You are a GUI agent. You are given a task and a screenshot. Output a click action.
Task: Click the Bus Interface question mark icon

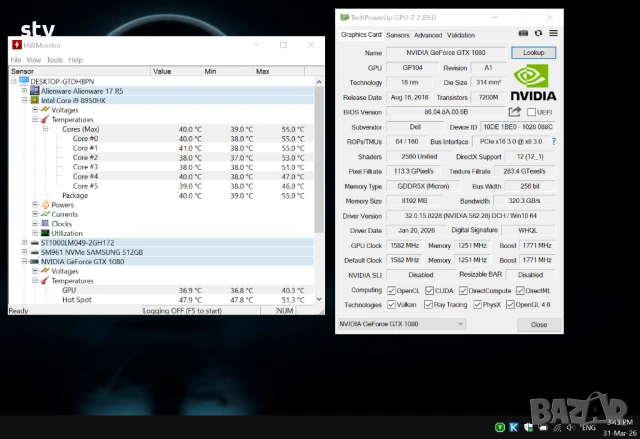[553, 142]
